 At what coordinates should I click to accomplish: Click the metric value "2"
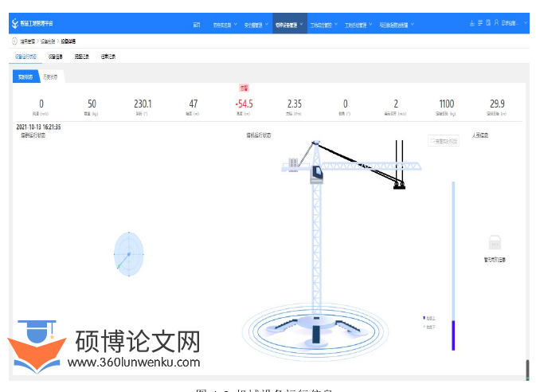pyautogui.click(x=396, y=104)
